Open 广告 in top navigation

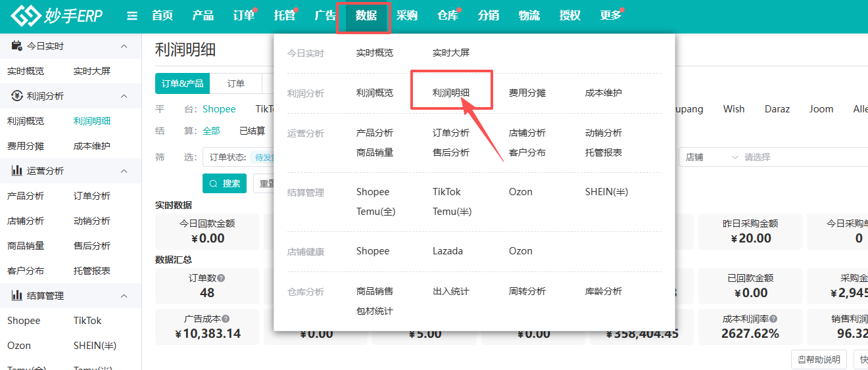pos(325,16)
